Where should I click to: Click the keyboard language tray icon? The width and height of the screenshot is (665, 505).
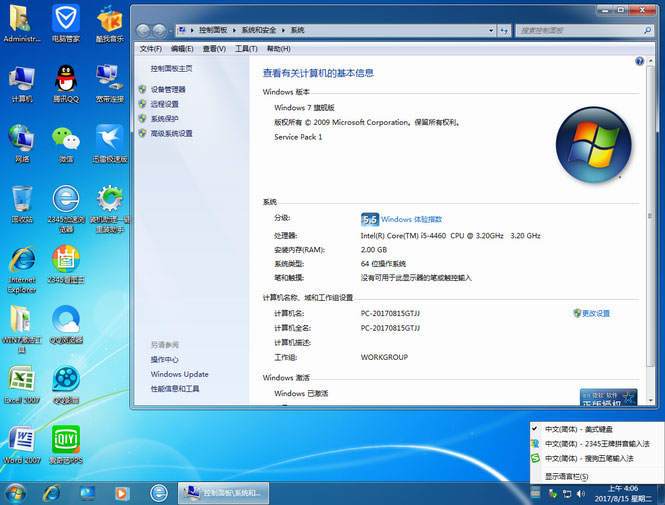point(536,493)
